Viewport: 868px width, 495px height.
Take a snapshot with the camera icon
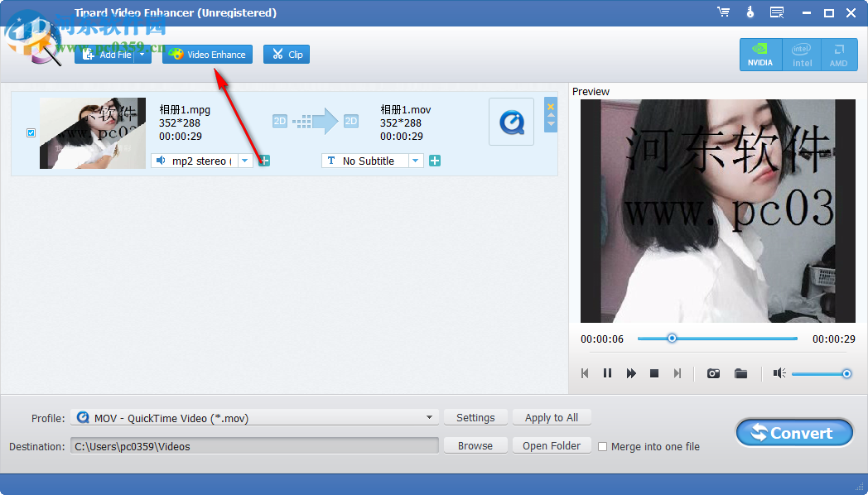point(712,373)
